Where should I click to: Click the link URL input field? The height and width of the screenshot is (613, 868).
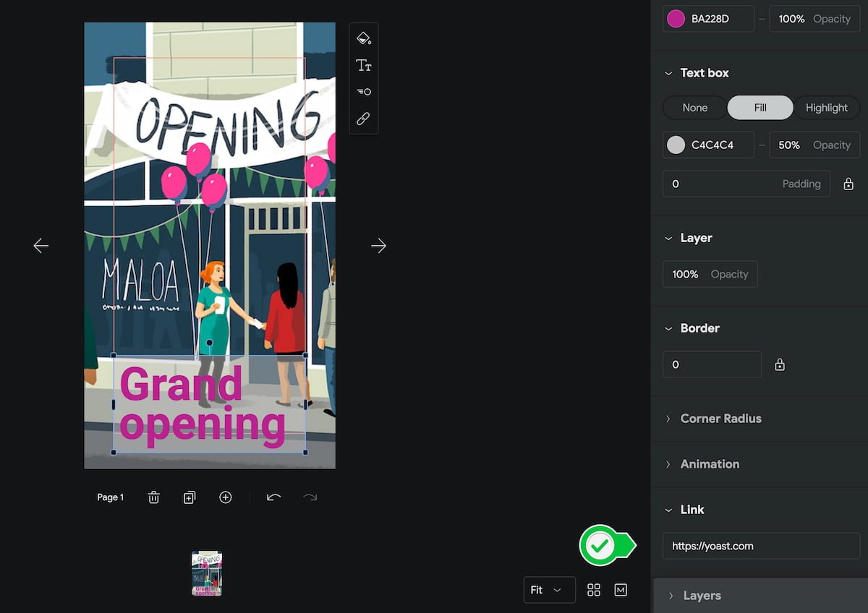(761, 546)
